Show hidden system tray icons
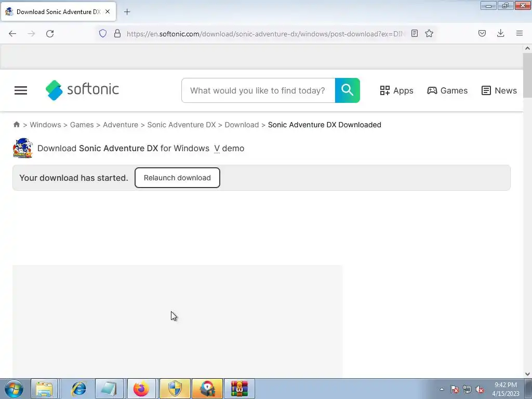The width and height of the screenshot is (532, 399). (x=442, y=389)
